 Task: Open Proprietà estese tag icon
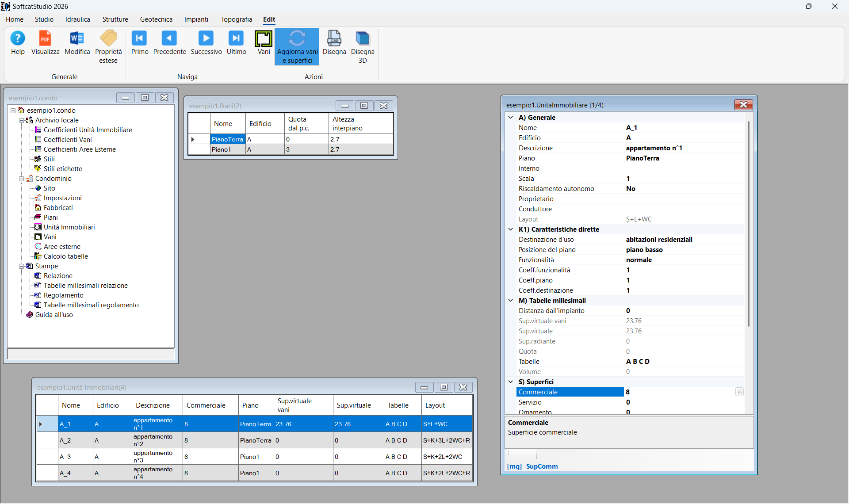pyautogui.click(x=108, y=47)
